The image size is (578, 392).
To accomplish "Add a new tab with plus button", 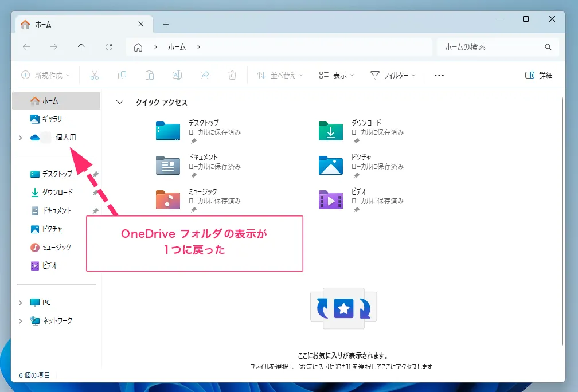I will coord(166,24).
